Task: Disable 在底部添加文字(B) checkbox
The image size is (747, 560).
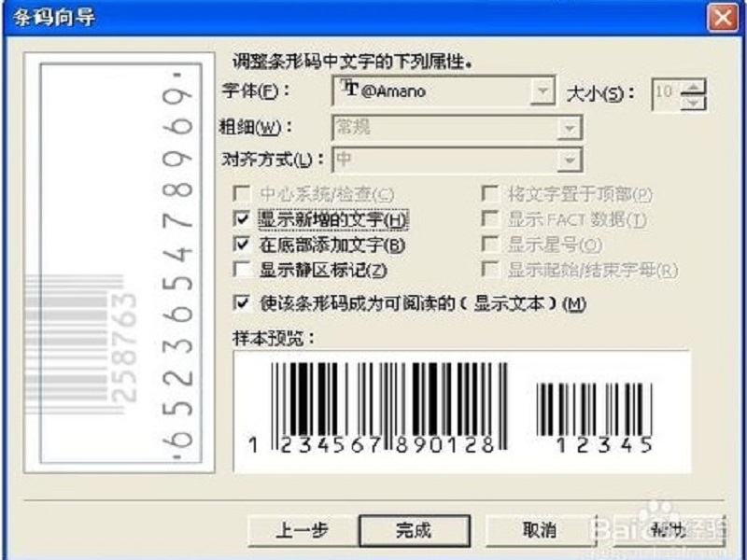Action: click(x=242, y=245)
